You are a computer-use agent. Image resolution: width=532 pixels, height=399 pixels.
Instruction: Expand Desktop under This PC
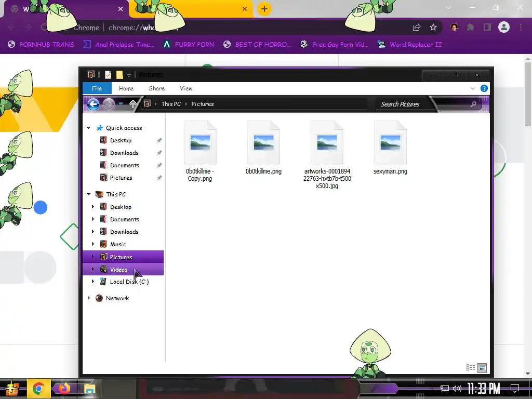pyautogui.click(x=92, y=207)
